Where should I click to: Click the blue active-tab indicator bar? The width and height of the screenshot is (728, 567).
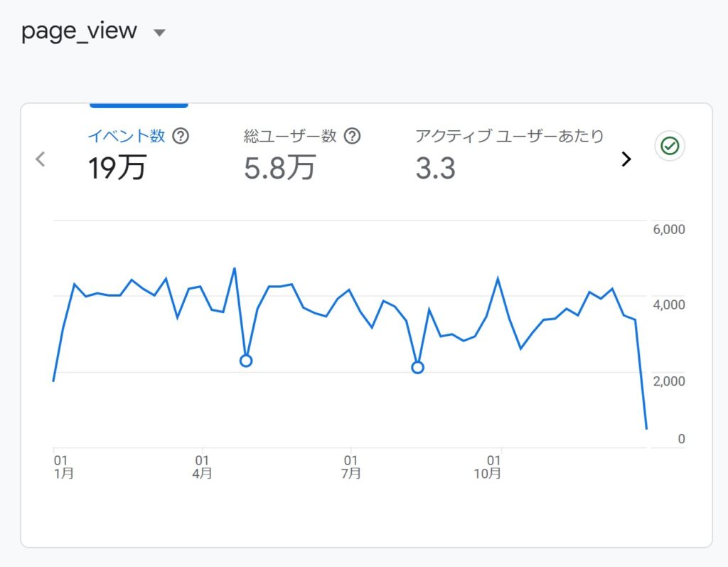tap(139, 105)
